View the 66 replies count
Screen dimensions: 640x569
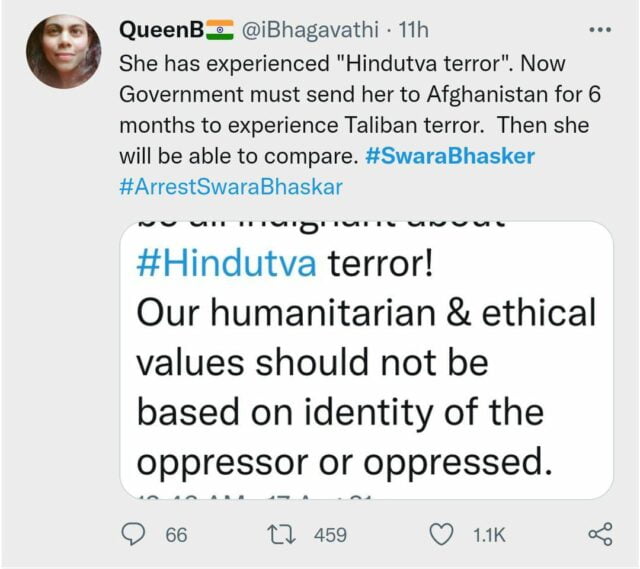[176, 535]
